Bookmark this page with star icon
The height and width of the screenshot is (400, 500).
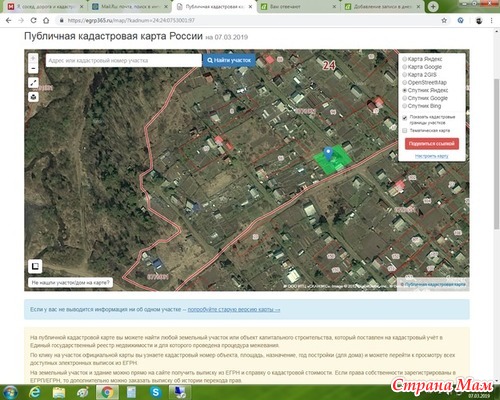click(444, 21)
